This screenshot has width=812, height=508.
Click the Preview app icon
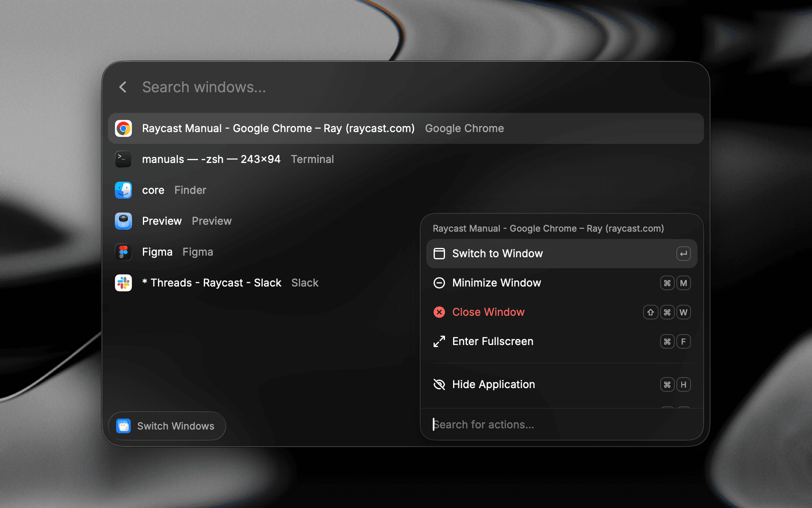point(123,221)
